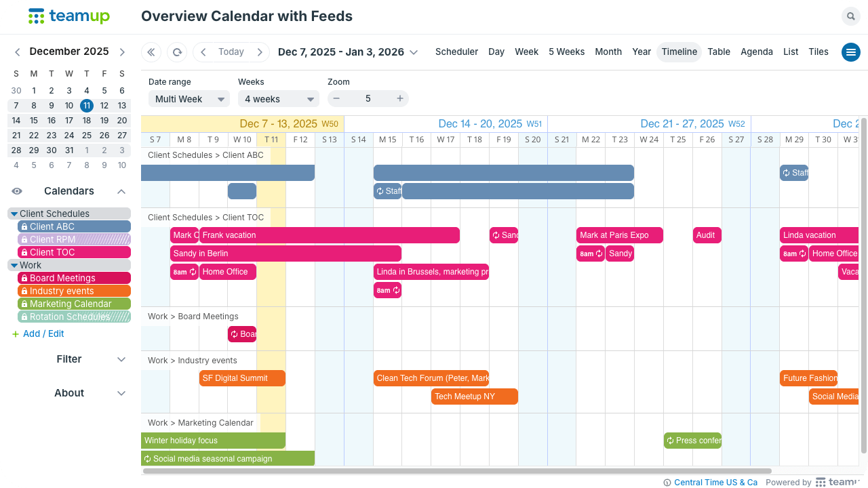The width and height of the screenshot is (868, 488).
Task: Show next month in mini calendar
Action: 122,52
